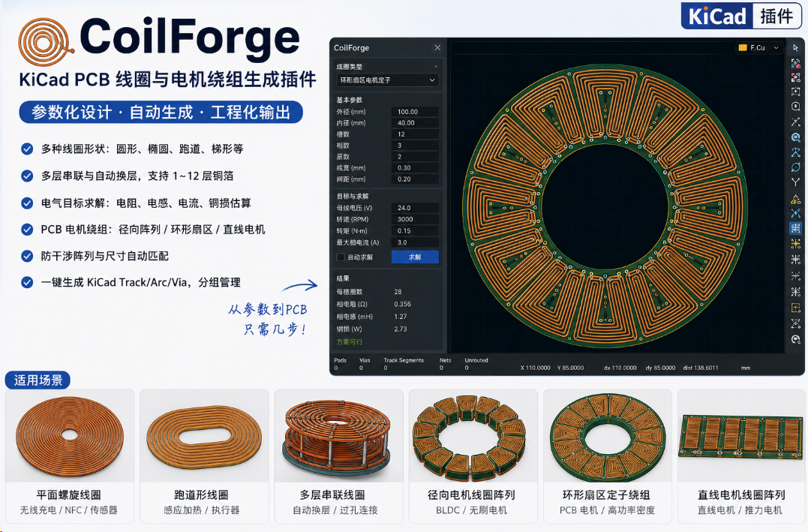Click the blue crossed-lines tool above the highlighted grid
This screenshot has height=532, width=808.
point(796,213)
